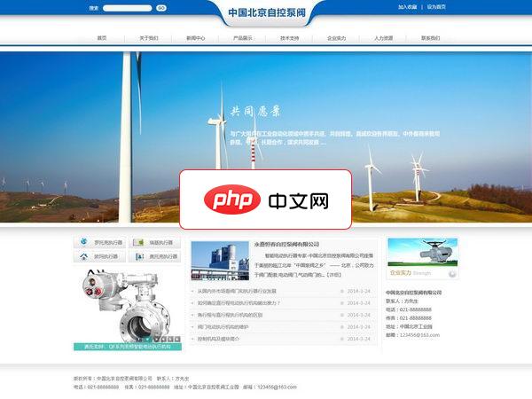Image resolution: width=532 pixels, height=399 pixels.
Task: Select the first slide indicator on product slideshow
Action: click(156, 339)
